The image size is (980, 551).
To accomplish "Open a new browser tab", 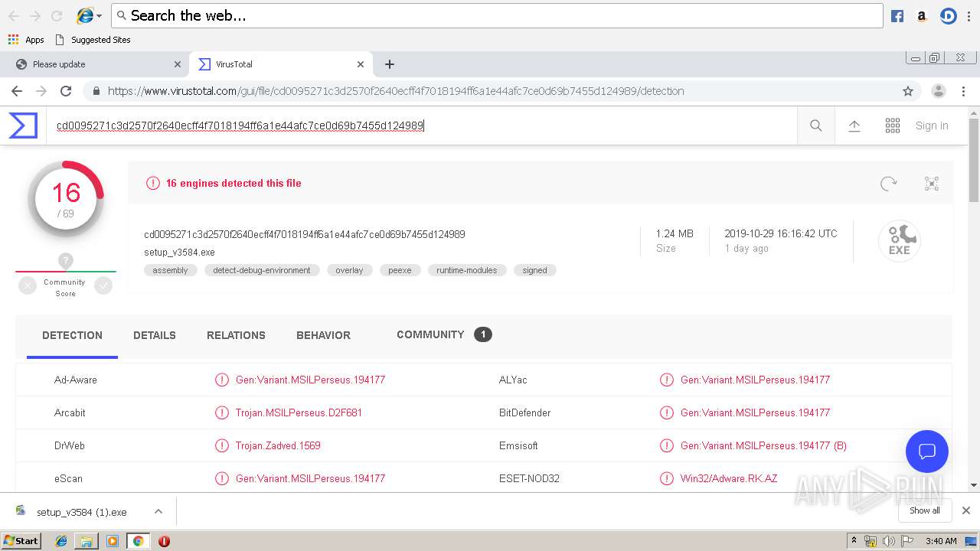I will 390,64.
